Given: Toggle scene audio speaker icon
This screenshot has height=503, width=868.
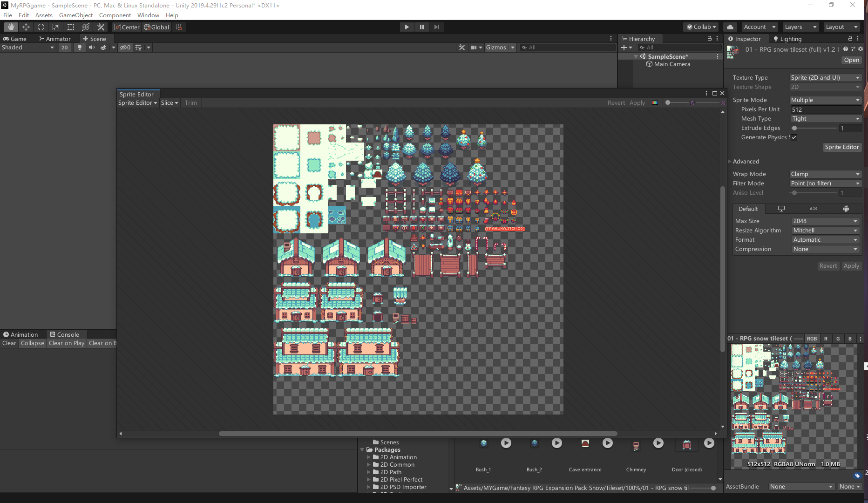Looking at the screenshot, I should click(x=92, y=48).
